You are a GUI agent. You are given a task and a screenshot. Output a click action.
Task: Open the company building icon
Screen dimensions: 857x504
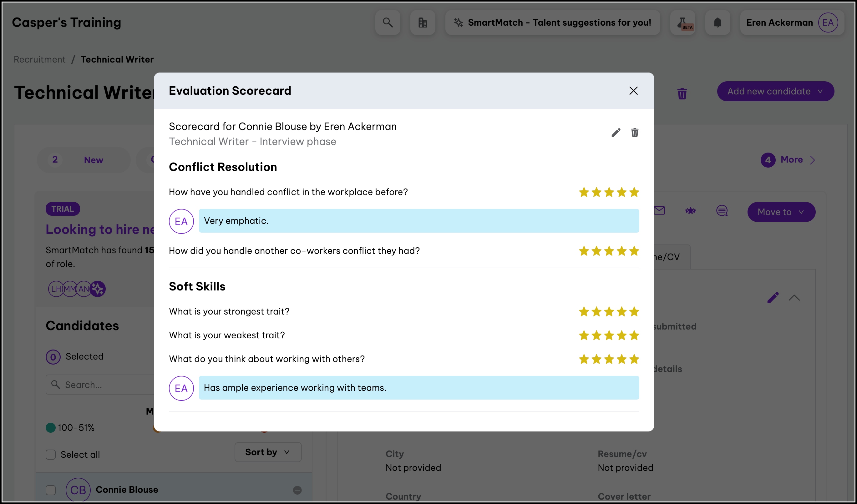[x=423, y=23]
